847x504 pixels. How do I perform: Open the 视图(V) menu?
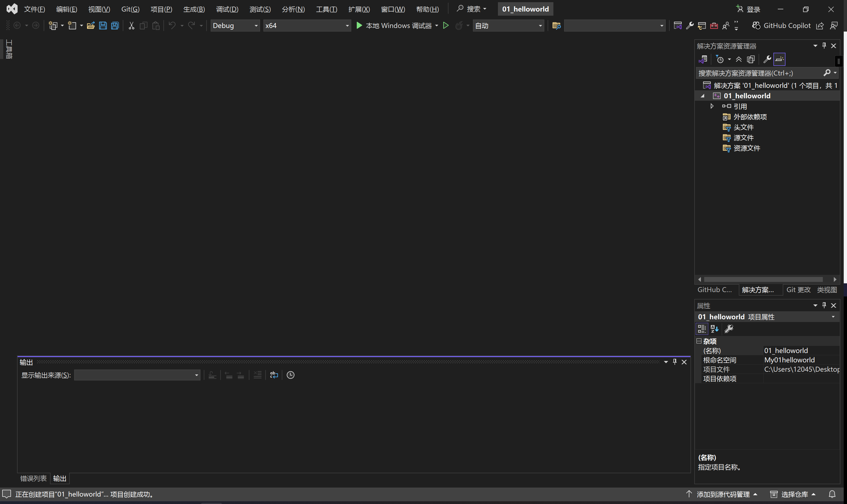click(x=99, y=9)
